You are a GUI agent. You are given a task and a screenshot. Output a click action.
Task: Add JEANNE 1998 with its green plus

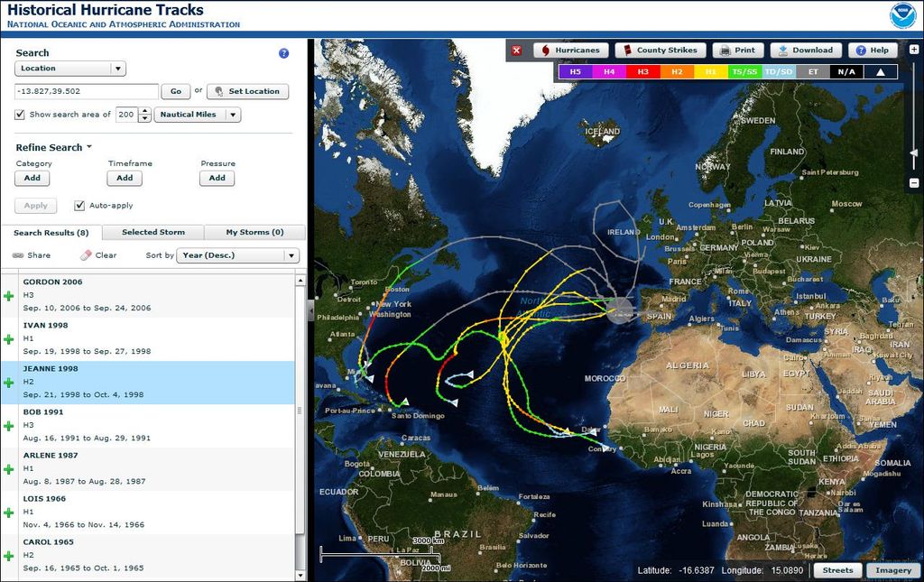coord(9,383)
